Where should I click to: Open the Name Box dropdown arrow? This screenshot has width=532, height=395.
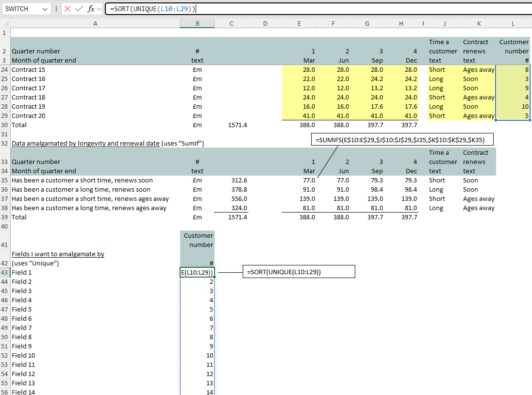tap(45, 9)
